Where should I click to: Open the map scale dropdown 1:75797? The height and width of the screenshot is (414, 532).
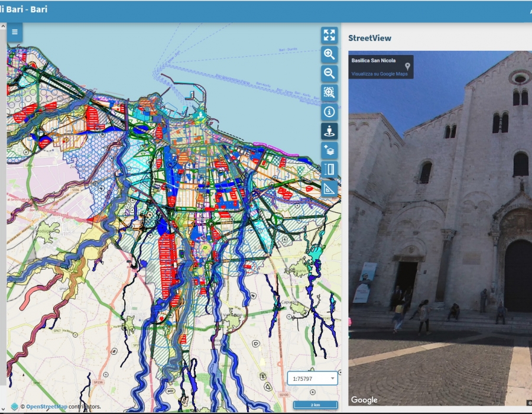(313, 379)
